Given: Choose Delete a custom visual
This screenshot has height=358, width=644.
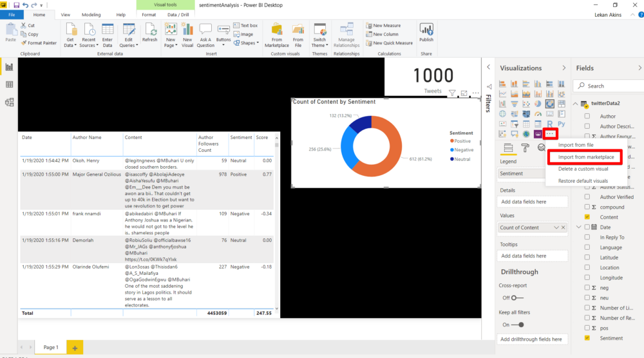Looking at the screenshot, I should (x=583, y=169).
